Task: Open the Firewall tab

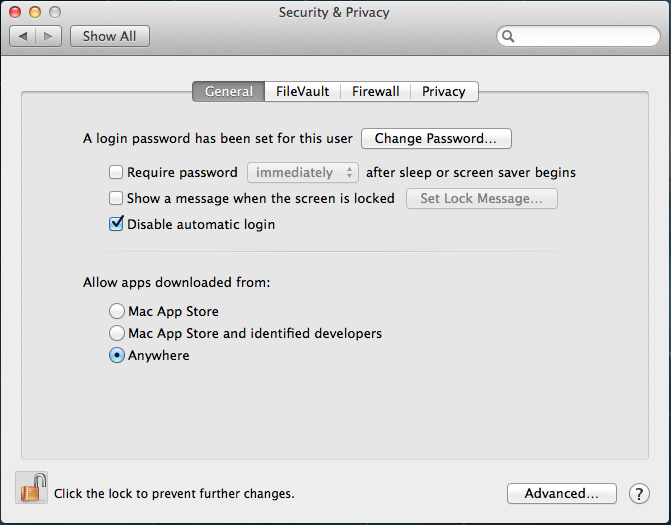Action: pos(375,91)
